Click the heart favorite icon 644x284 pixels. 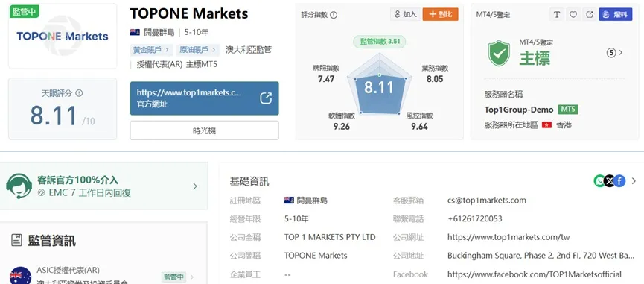[573, 14]
